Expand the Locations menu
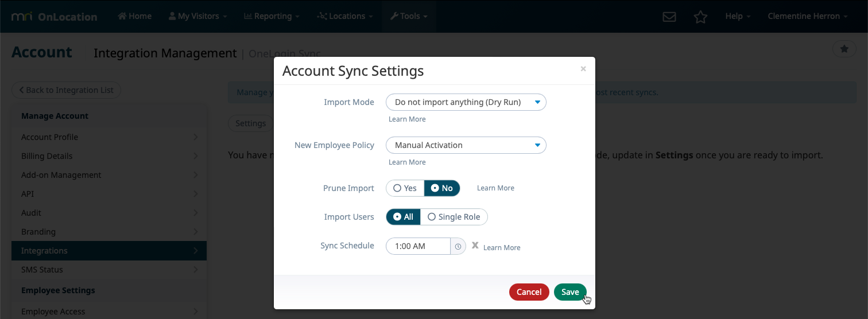 345,16
